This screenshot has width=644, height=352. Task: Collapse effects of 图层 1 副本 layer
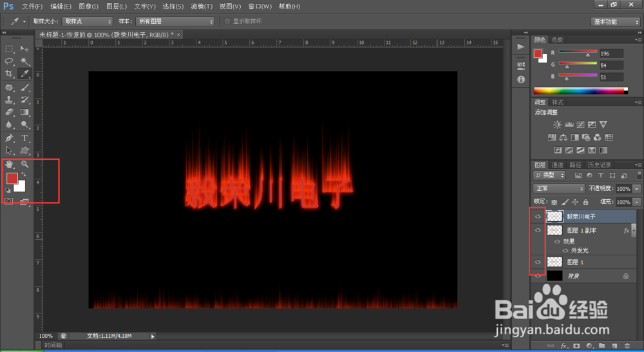[x=634, y=230]
